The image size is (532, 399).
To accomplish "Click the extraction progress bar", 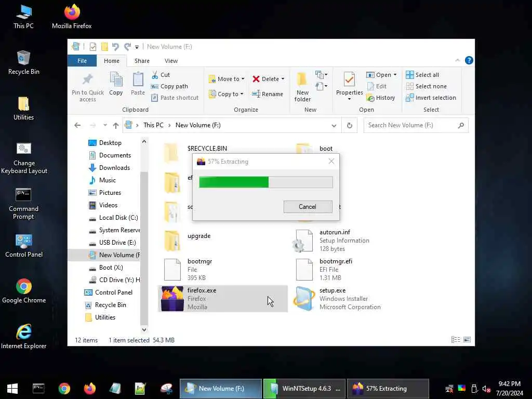I will (266, 182).
